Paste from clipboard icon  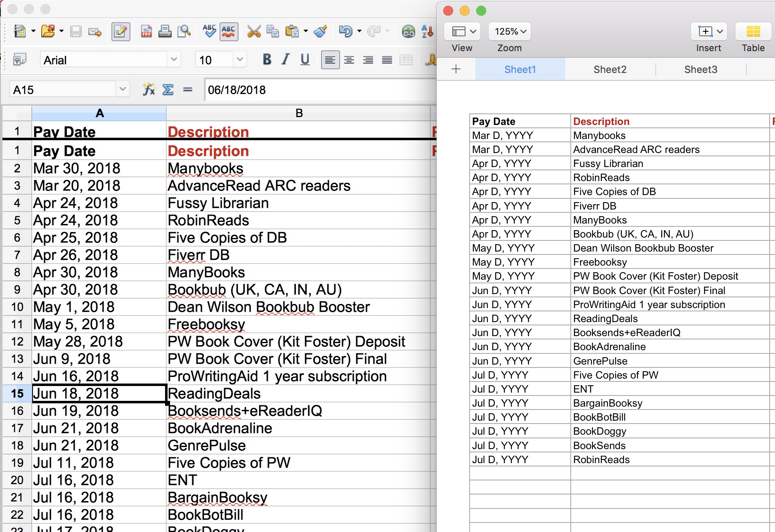click(x=292, y=31)
